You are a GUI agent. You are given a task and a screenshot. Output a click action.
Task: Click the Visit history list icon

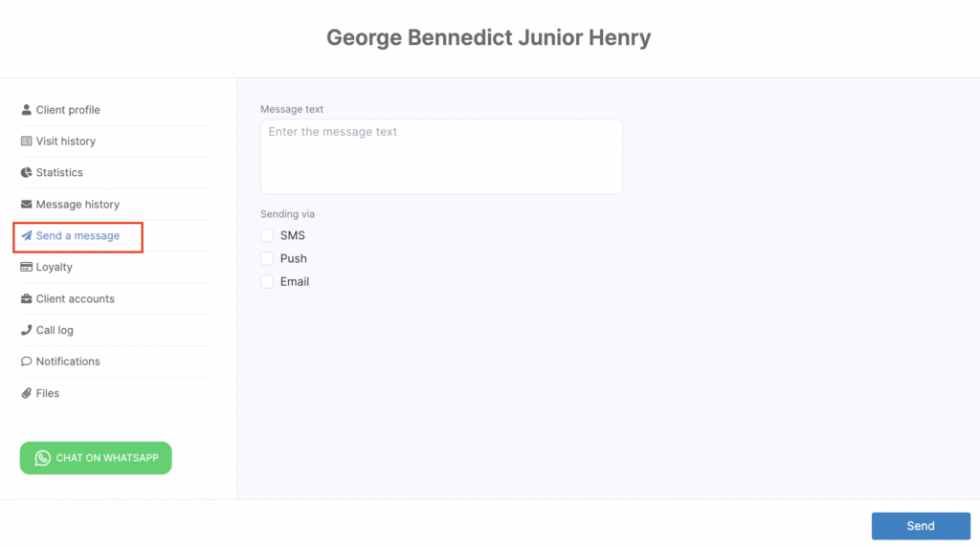[27, 142]
